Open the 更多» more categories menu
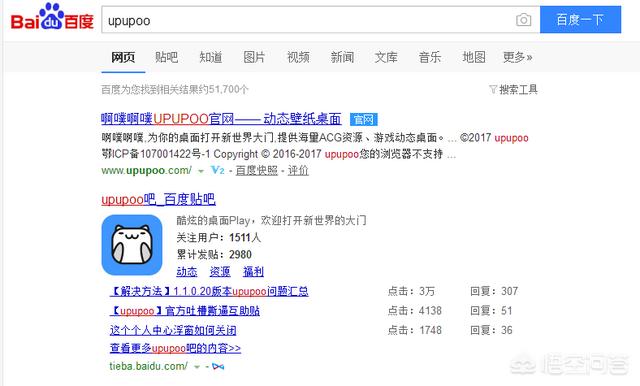640x386 pixels. pos(518,57)
